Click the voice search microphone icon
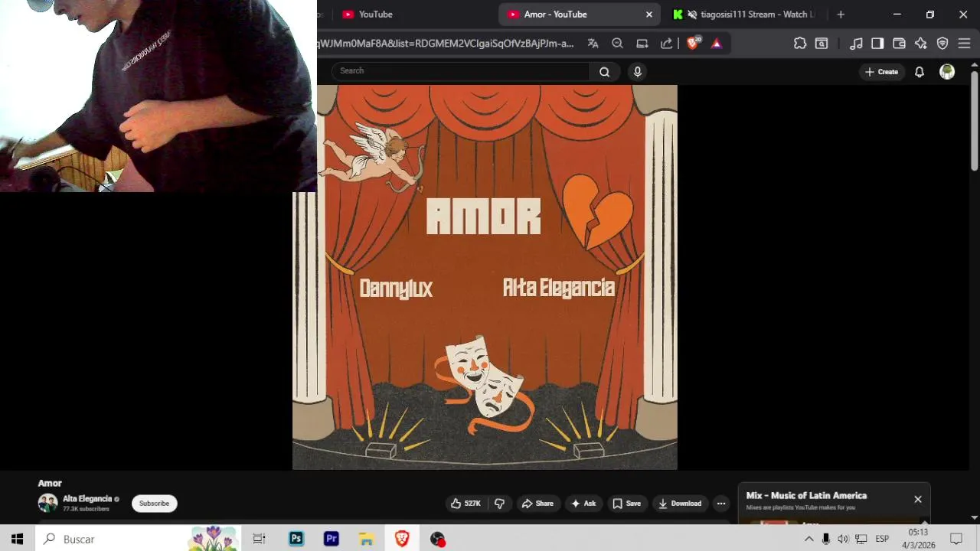 [637, 72]
